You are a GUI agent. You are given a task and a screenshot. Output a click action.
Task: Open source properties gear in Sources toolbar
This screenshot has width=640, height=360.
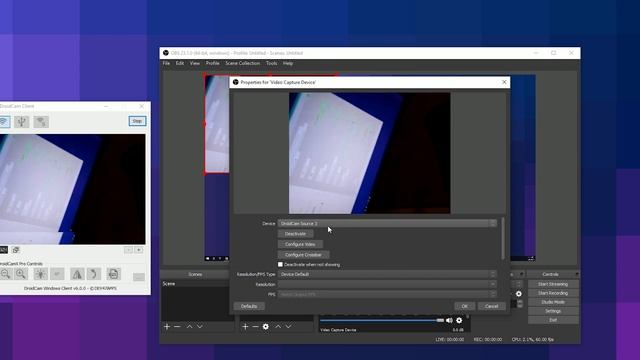point(266,327)
